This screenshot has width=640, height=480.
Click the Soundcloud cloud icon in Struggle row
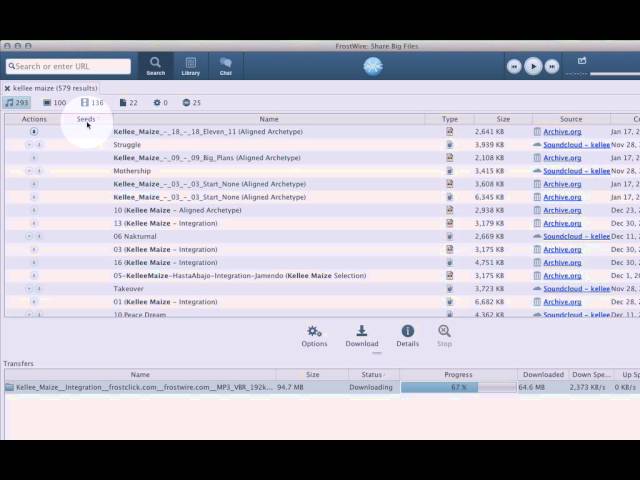pyautogui.click(x=537, y=144)
